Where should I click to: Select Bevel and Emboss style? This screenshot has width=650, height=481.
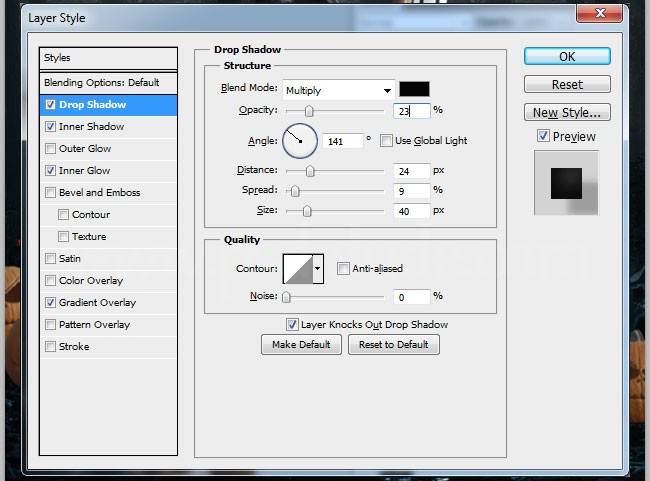point(99,192)
